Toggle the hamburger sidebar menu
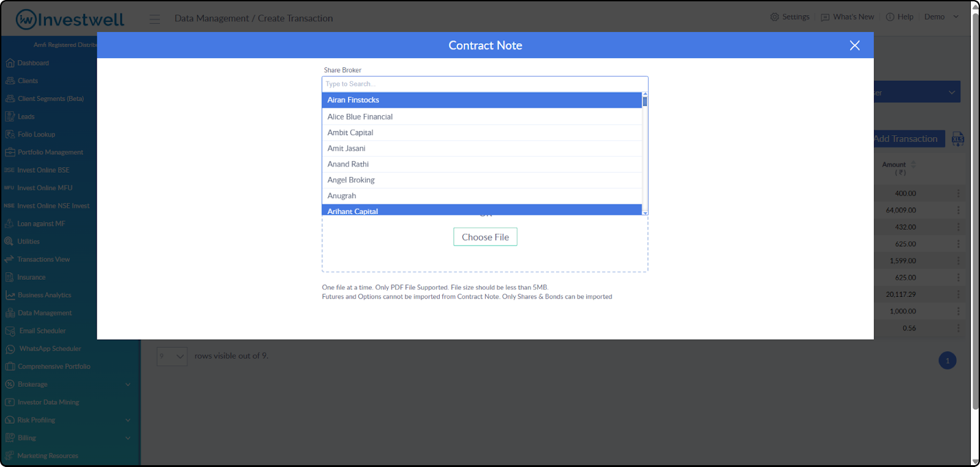This screenshot has height=467, width=980. [154, 19]
